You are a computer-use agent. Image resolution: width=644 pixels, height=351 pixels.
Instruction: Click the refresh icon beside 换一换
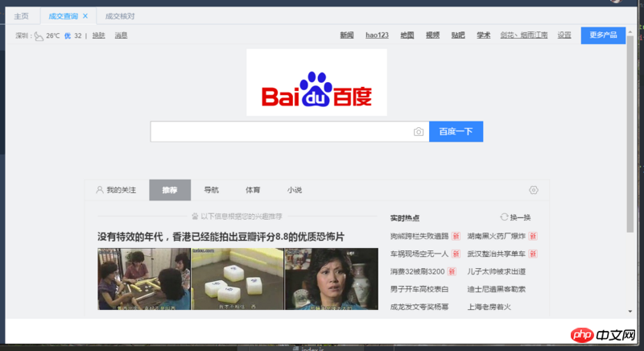click(504, 217)
